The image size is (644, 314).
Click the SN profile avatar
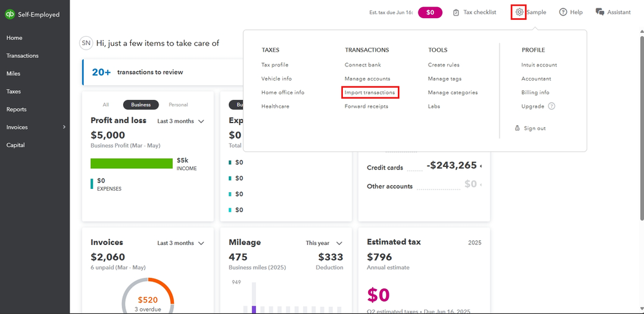86,43
